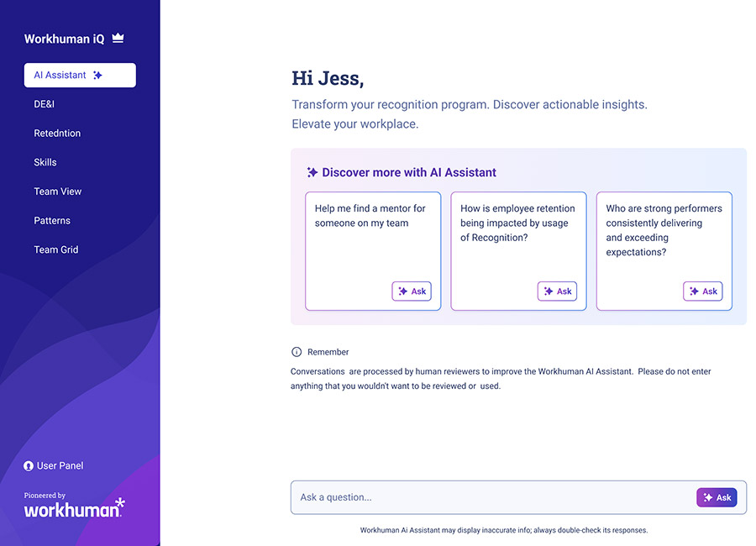This screenshot has height=546, width=756.
Task: Select the AI Assistant sidebar tab
Action: [x=60, y=76]
